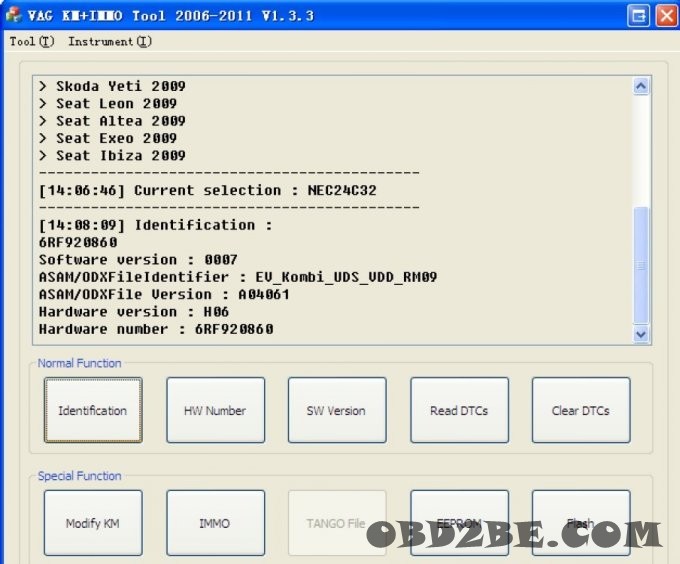Open the IMMO special function

click(x=216, y=523)
